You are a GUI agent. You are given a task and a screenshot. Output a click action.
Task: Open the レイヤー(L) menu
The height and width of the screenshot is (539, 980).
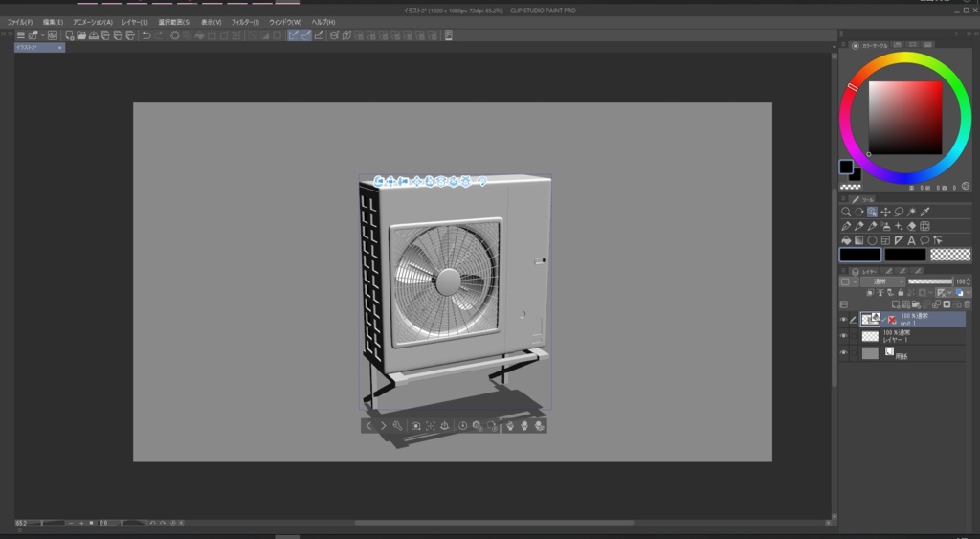(135, 23)
